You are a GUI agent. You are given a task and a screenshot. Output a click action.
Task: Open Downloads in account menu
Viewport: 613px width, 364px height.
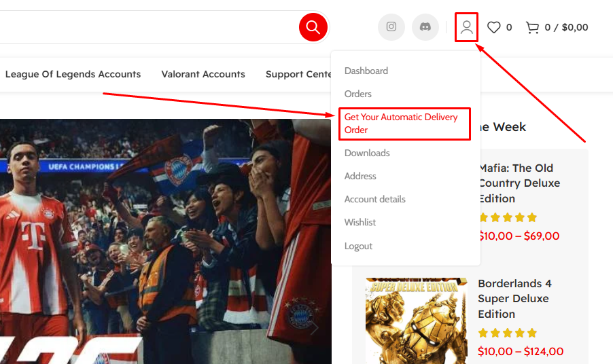click(x=367, y=153)
